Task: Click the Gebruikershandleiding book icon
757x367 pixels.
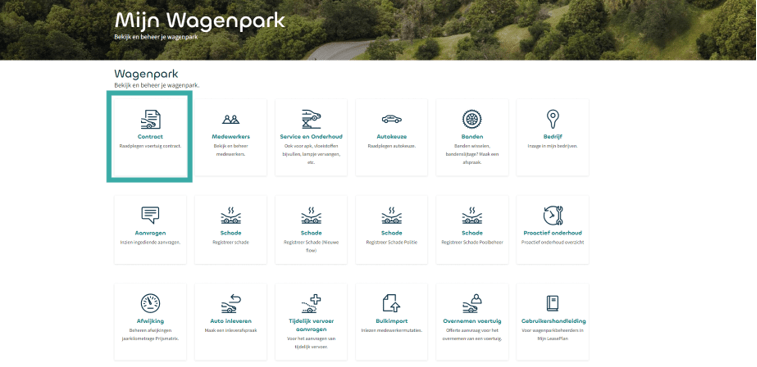Action: click(x=552, y=304)
